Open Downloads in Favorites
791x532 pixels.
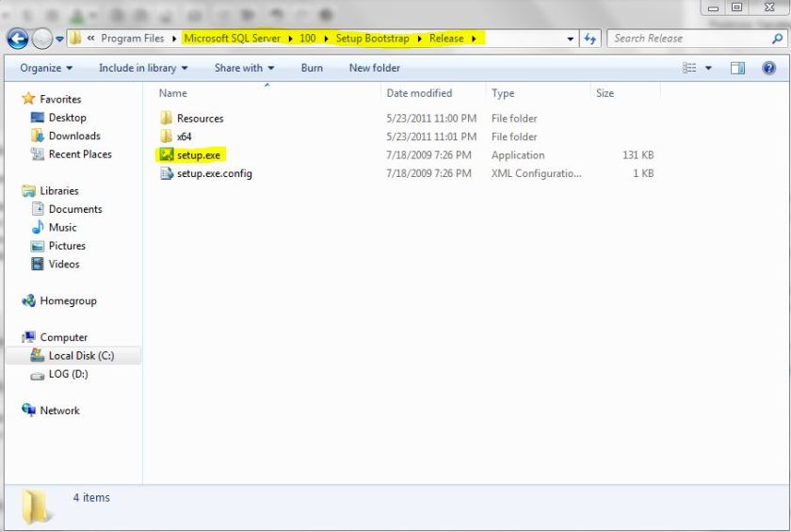pyautogui.click(x=74, y=136)
